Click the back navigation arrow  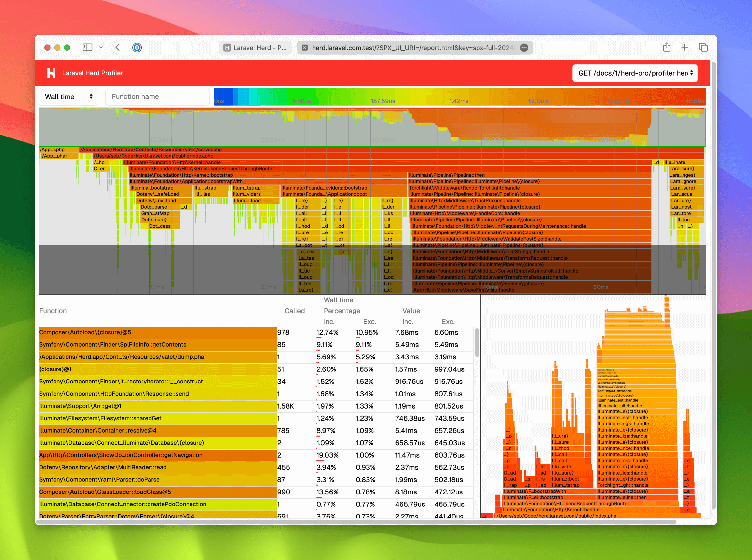coord(118,47)
